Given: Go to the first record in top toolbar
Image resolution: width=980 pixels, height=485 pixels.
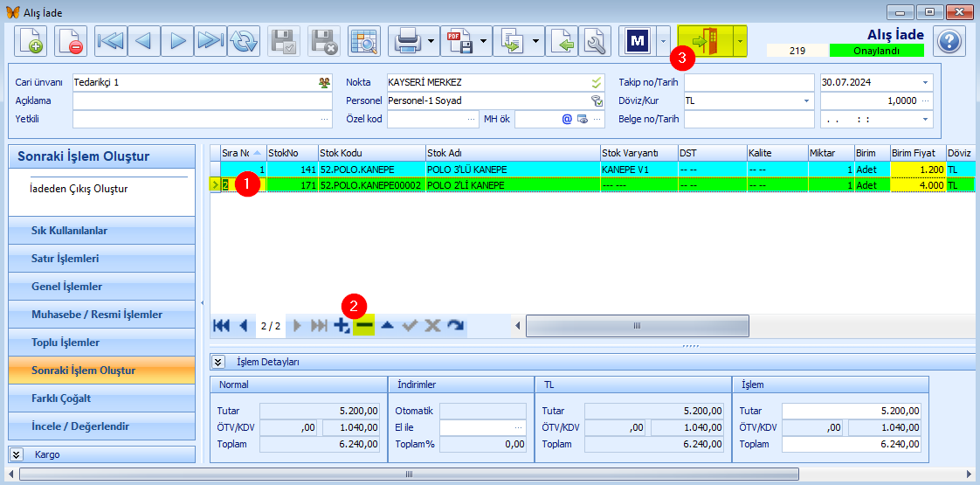Looking at the screenshot, I should 111,42.
